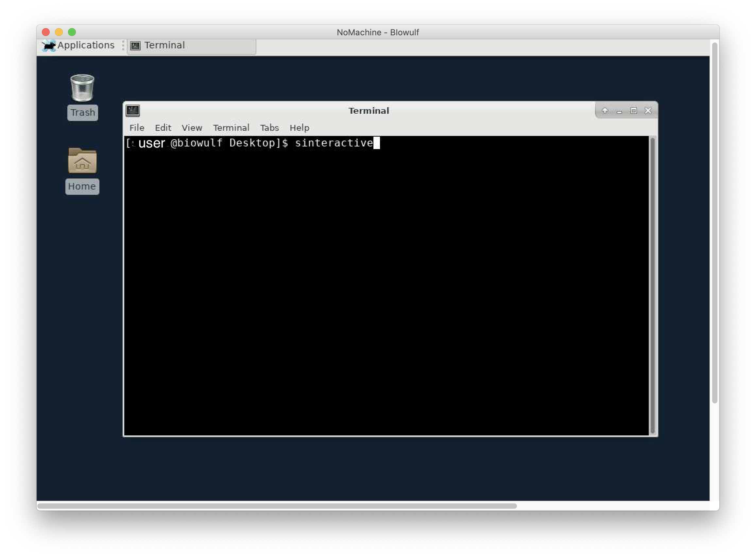Click the NoMachine horizontal scrollbar at bottom
Screen dimensions: 756x559
(277, 506)
